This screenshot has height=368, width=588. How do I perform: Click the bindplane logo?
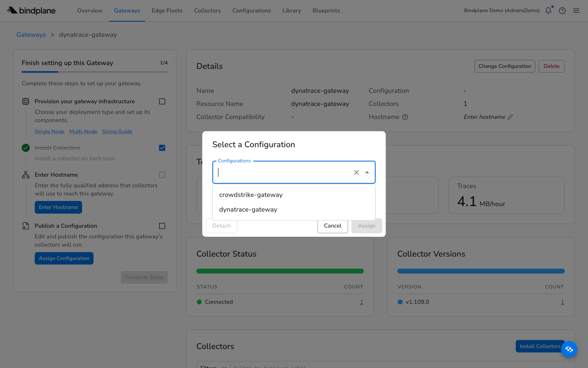click(x=31, y=11)
